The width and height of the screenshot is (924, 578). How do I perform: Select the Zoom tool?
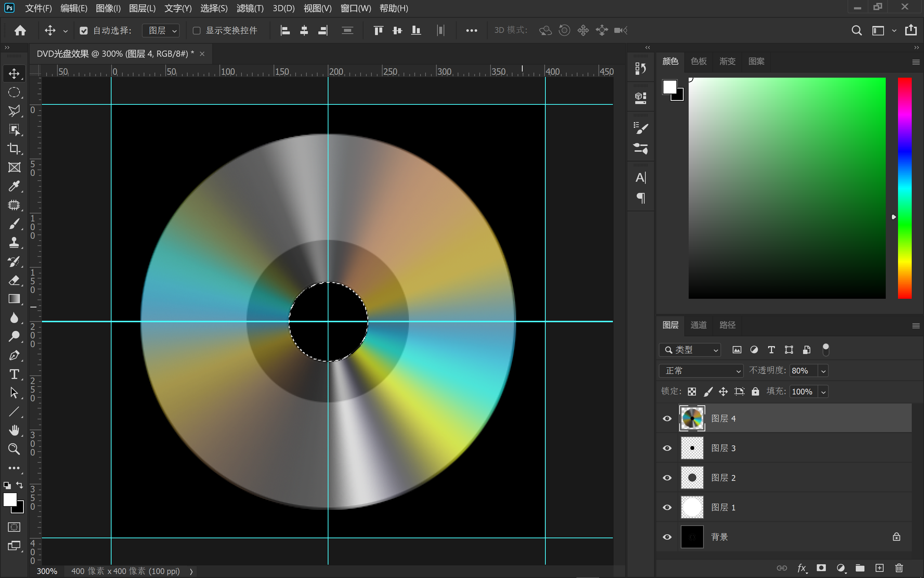point(14,449)
